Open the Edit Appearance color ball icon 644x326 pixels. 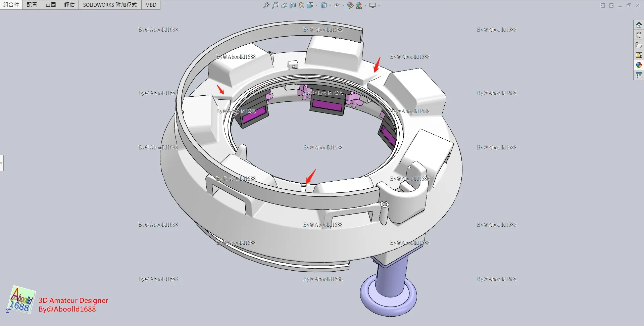(350, 5)
